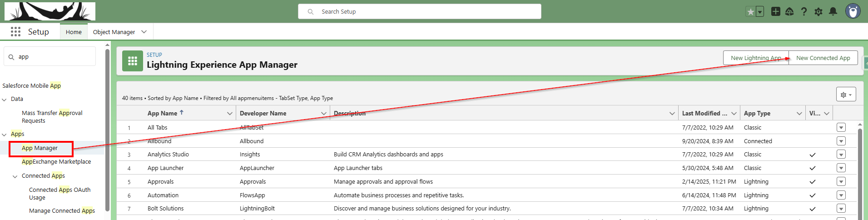Open the App Launcher waffle icon

(15, 32)
